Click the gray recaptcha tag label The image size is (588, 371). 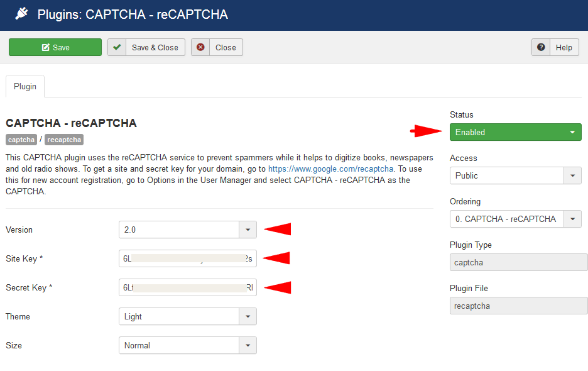(64, 140)
